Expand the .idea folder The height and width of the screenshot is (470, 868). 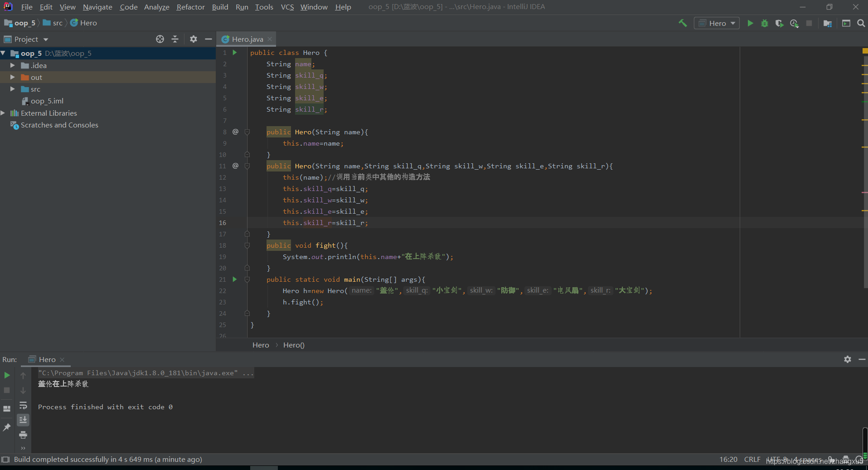tap(13, 65)
